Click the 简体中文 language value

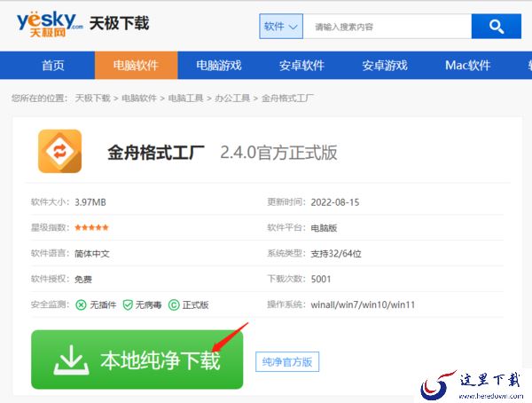click(x=92, y=254)
